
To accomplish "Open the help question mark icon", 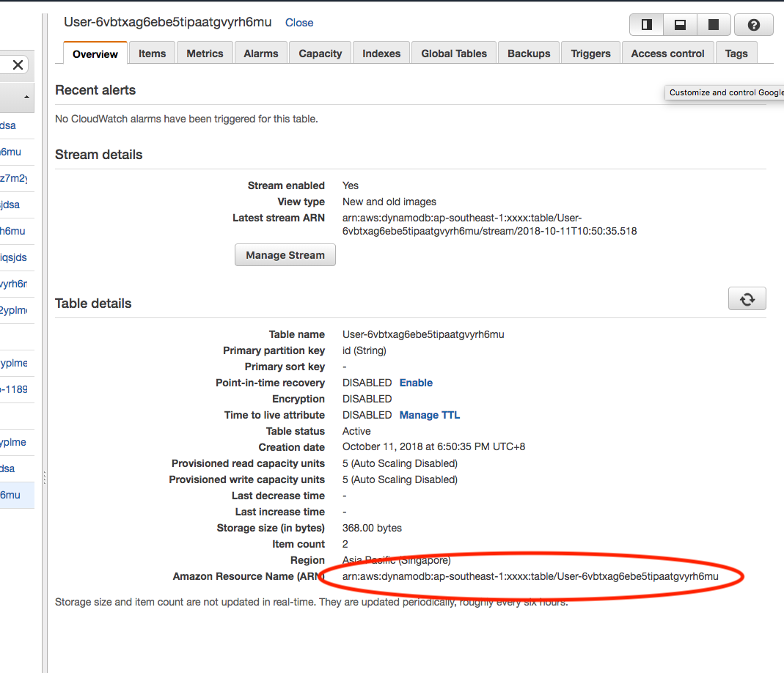I will click(x=753, y=24).
